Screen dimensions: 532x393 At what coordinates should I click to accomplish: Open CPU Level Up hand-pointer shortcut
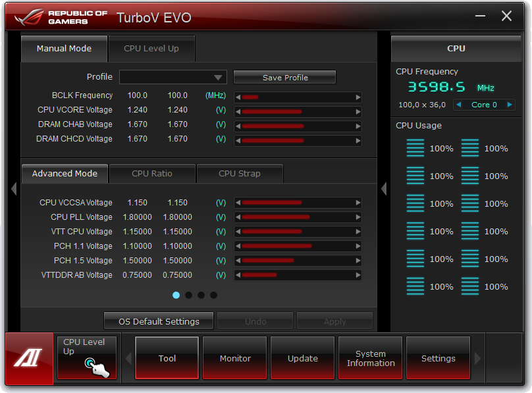point(87,357)
